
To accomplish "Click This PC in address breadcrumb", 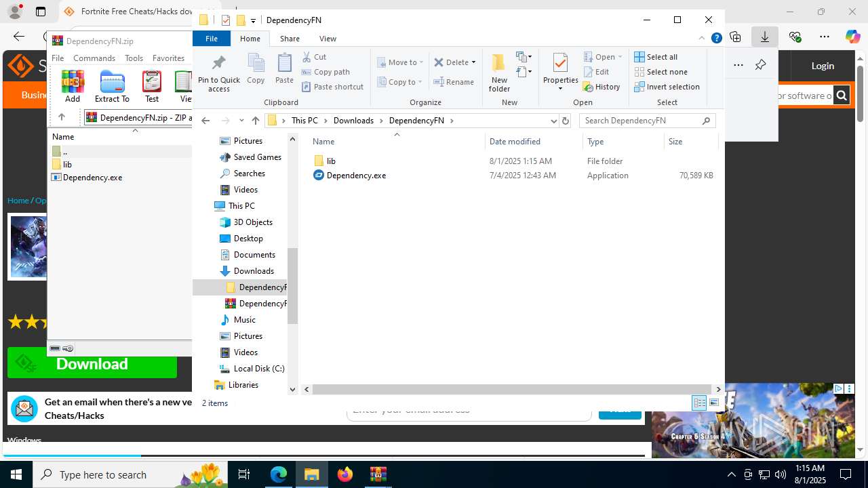I will coord(304,121).
